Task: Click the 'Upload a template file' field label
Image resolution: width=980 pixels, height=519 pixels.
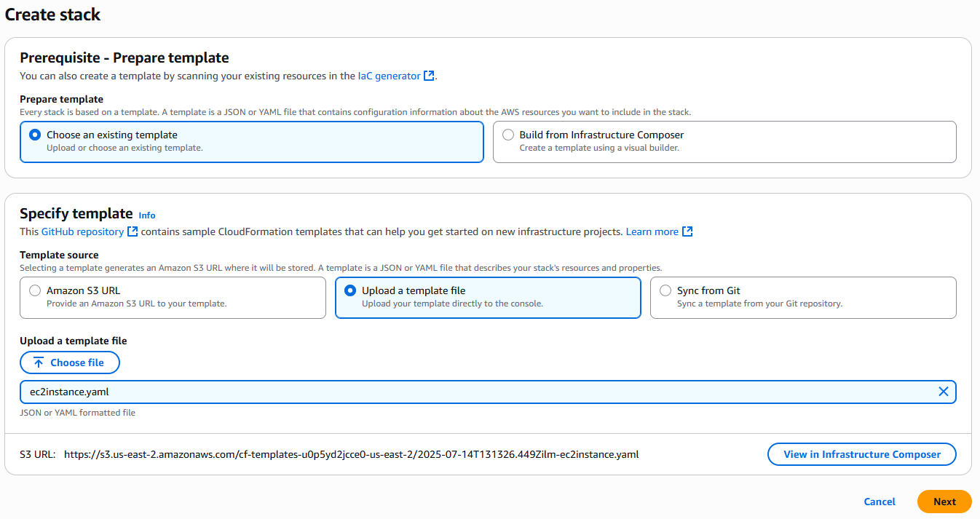Action: pos(74,341)
